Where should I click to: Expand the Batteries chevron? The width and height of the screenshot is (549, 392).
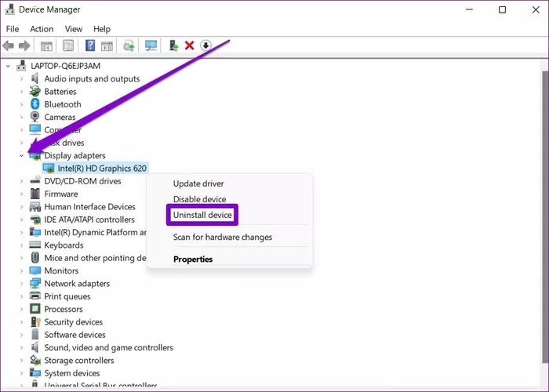[x=21, y=92]
